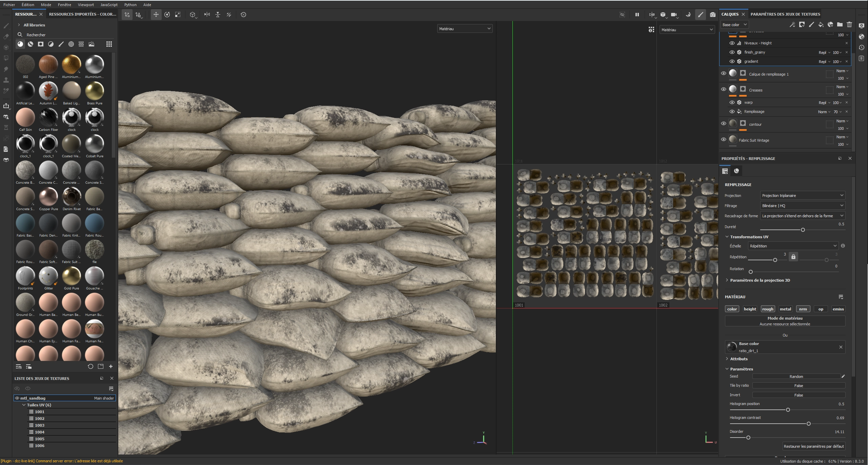This screenshot has width=868, height=465.
Task: Click Restaurer les paramètres par défaut
Action: click(813, 446)
